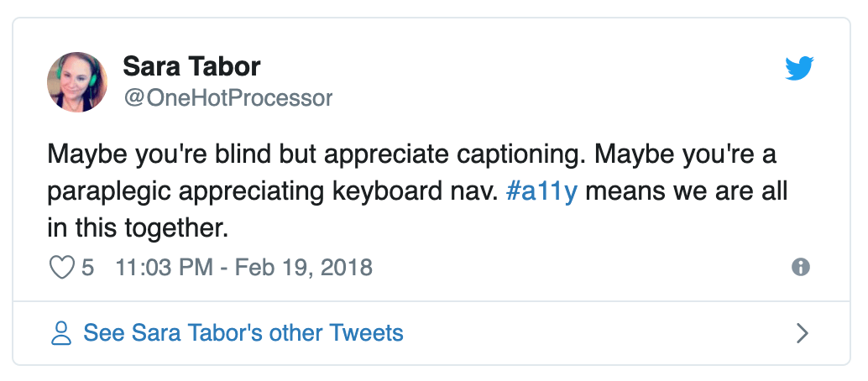Image resolution: width=868 pixels, height=381 pixels.
Task: Open Sara Tabor's profile picture
Action: click(77, 82)
